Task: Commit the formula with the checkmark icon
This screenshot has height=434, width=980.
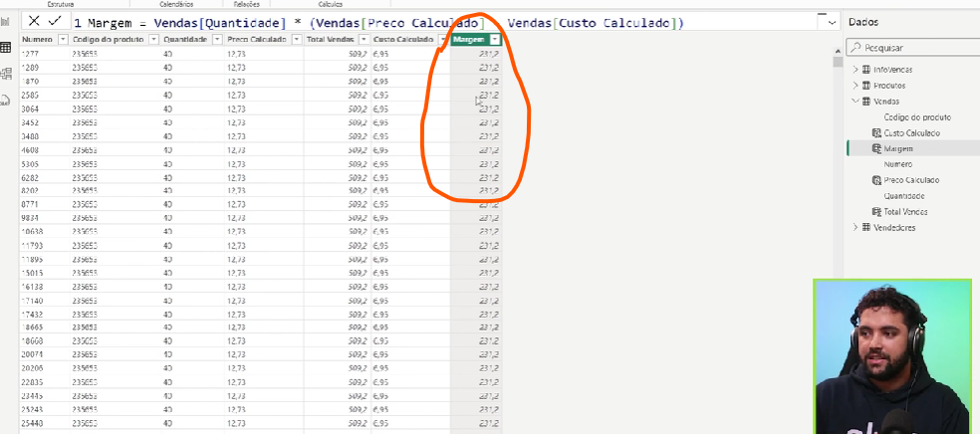Action: tap(55, 21)
